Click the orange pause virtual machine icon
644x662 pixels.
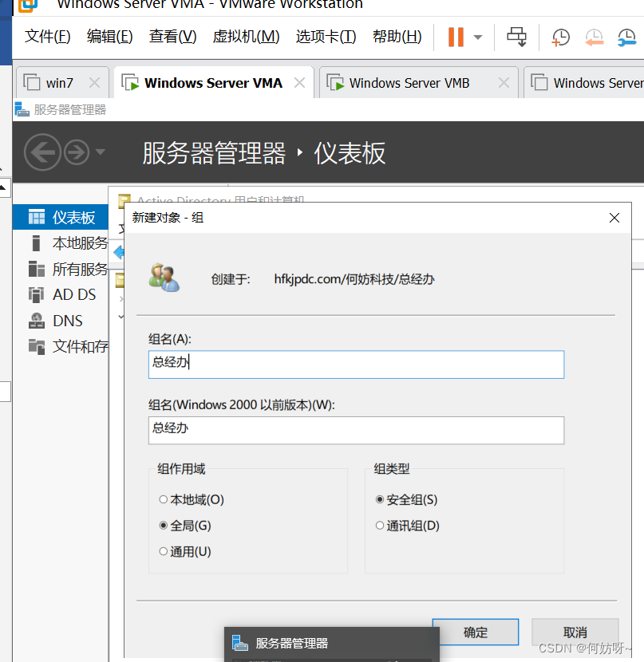click(x=456, y=37)
